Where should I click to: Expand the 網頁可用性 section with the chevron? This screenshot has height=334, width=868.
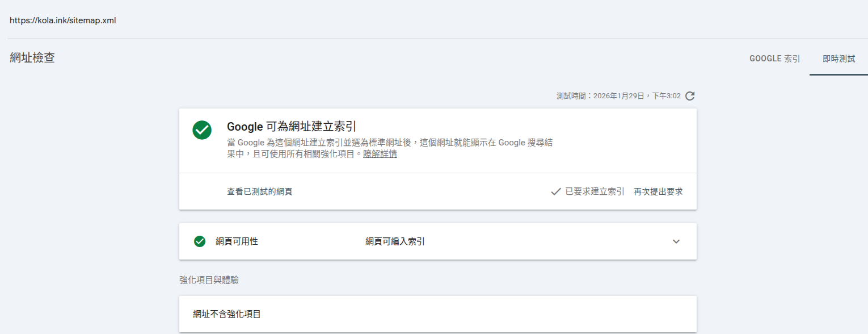[676, 241]
